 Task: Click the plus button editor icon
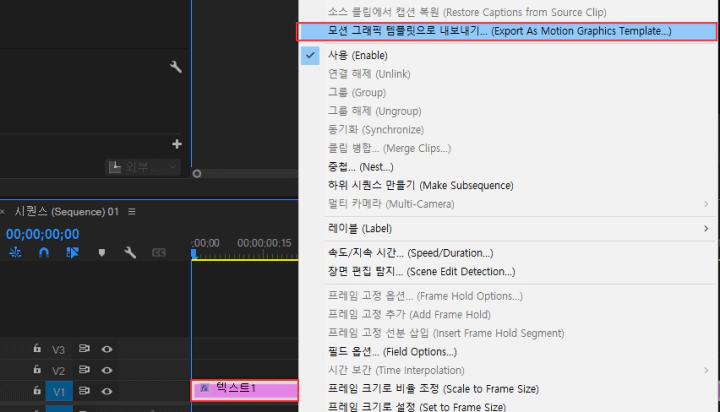(x=177, y=144)
